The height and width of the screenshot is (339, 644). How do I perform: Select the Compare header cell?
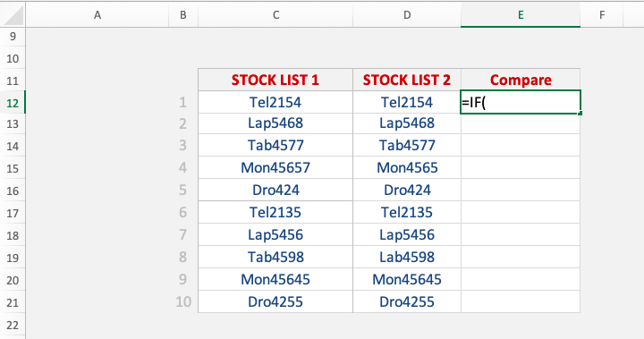point(521,80)
